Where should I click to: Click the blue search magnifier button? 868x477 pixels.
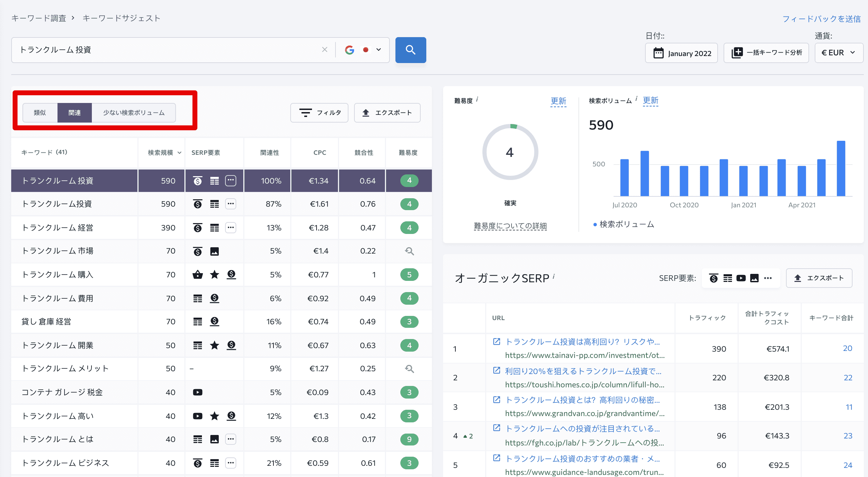(411, 50)
